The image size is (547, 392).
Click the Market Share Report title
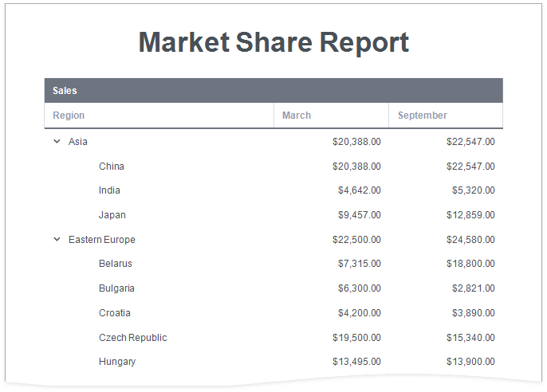273,42
